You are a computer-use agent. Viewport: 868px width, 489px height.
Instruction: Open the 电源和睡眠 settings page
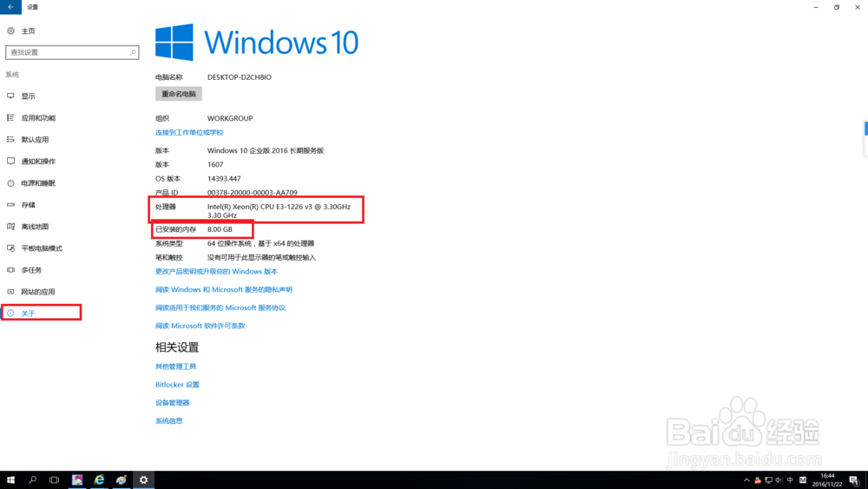[x=38, y=183]
